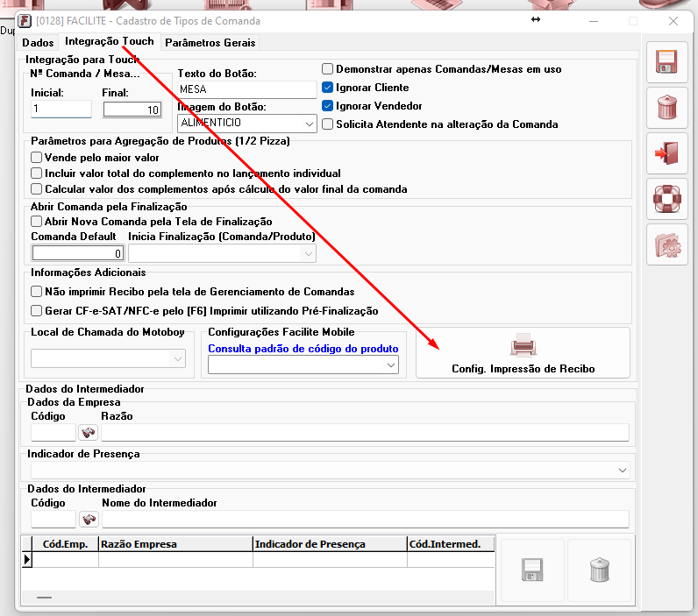Screen dimensions: 698x616
Task: Click the Cód.Intermed. column header
Action: (x=451, y=544)
